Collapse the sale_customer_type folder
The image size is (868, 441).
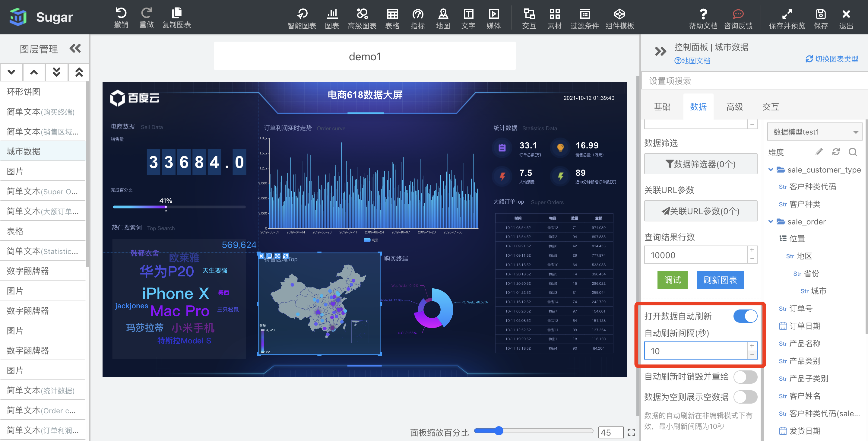pyautogui.click(x=771, y=170)
